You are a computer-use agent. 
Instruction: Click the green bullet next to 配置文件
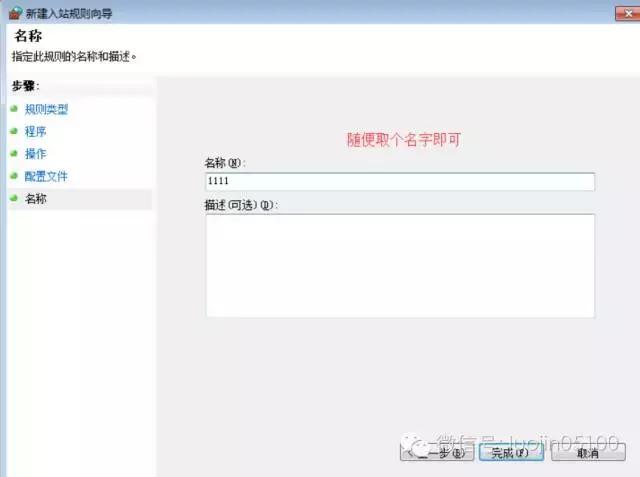pos(14,176)
